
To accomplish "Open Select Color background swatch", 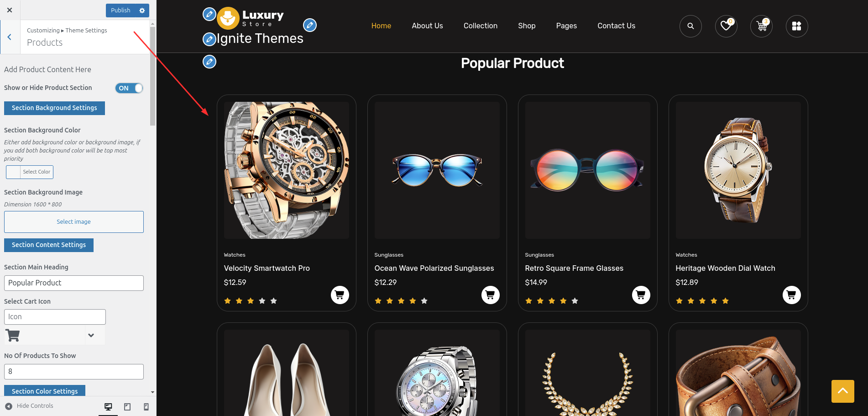I will (x=30, y=172).
